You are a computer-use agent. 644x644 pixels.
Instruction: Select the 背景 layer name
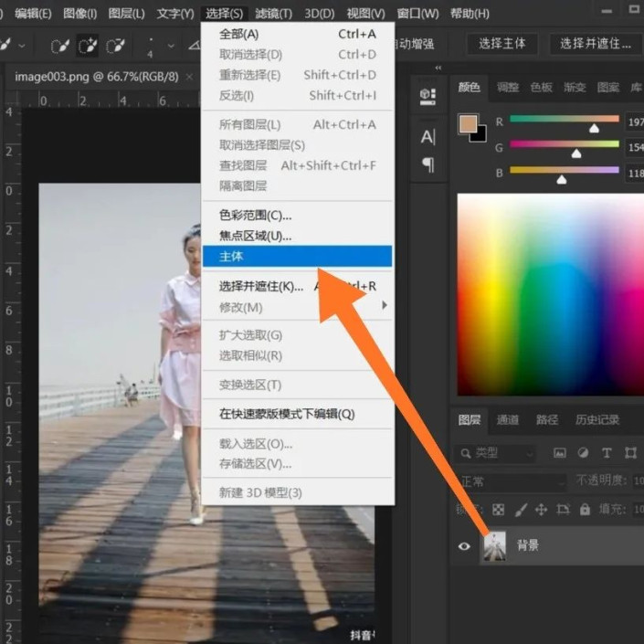coord(528,545)
